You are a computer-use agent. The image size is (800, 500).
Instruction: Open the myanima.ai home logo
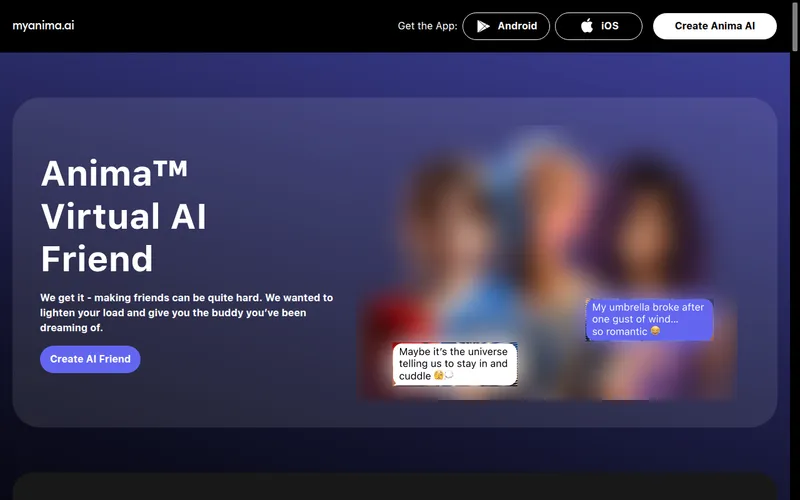coord(43,26)
